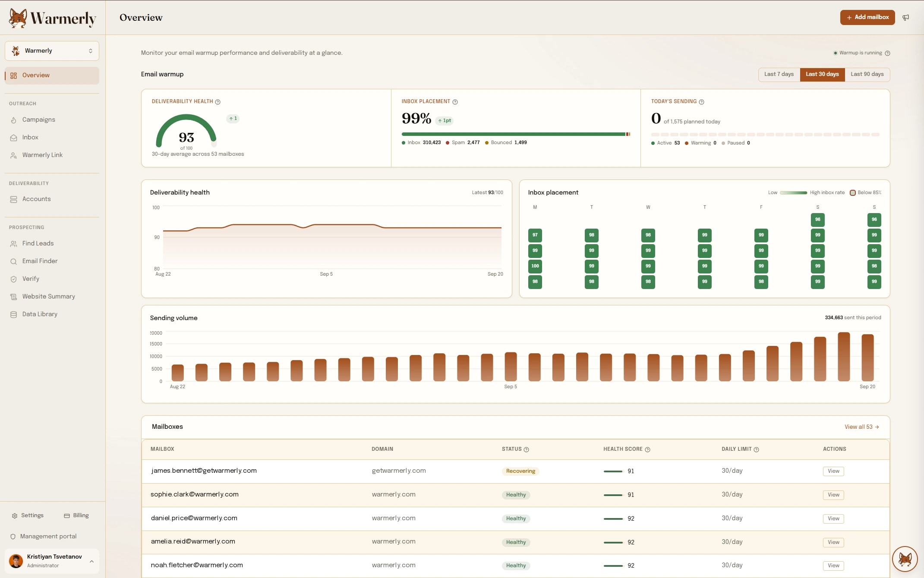This screenshot has width=924, height=578.
Task: View sophie.clark@warmerly.com mailbox
Action: pyautogui.click(x=833, y=495)
